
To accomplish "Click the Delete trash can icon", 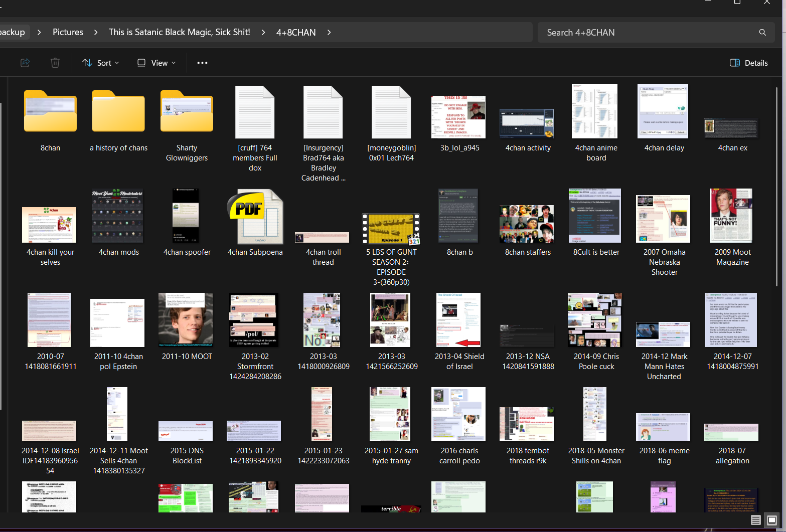I will (55, 63).
